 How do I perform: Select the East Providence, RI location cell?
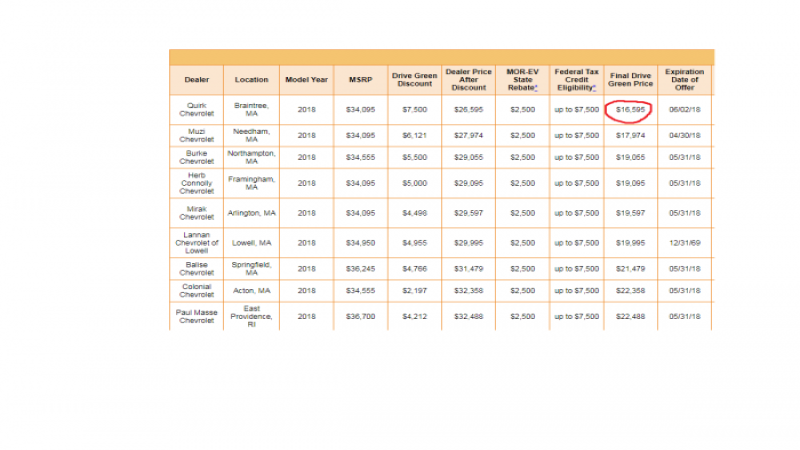click(x=251, y=317)
